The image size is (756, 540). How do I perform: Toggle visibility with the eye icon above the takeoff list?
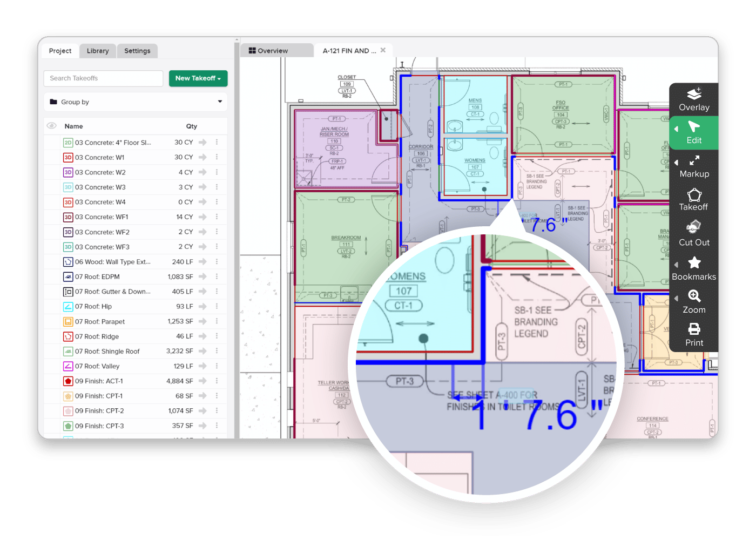pos(51,125)
